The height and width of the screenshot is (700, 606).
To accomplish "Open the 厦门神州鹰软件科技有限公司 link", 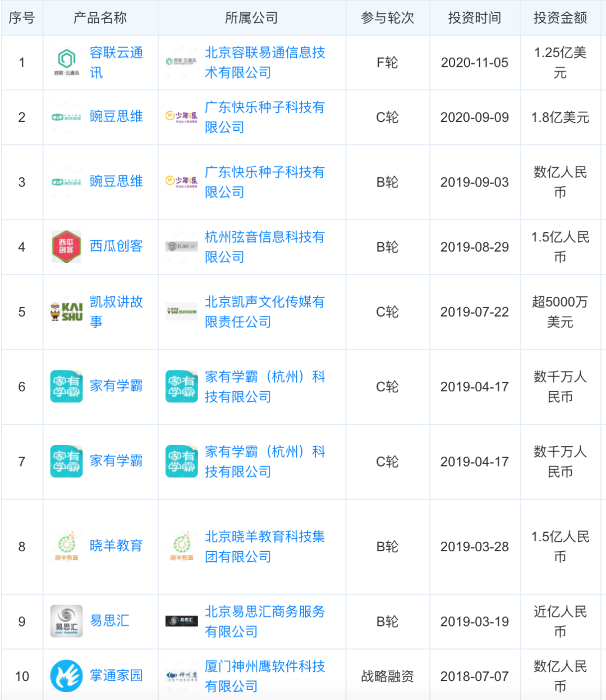I will [x=265, y=676].
